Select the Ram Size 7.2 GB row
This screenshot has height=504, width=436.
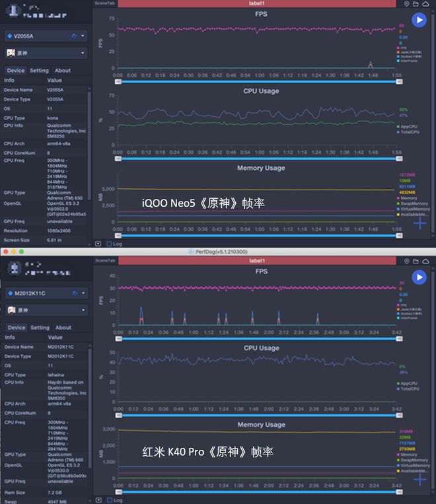coord(46,492)
